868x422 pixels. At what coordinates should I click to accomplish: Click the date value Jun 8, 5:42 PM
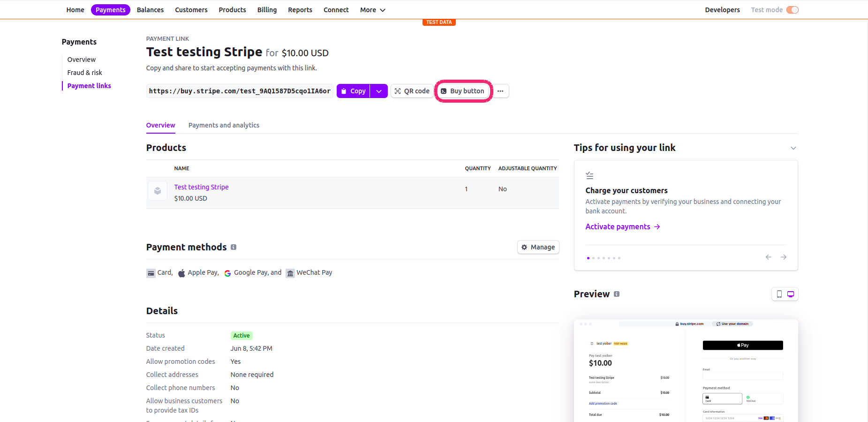(251, 348)
